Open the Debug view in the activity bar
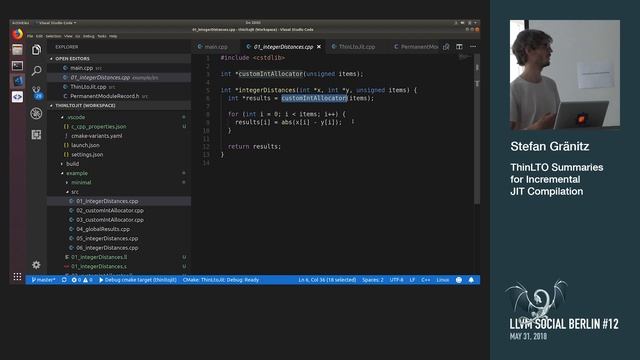 tap(36, 113)
